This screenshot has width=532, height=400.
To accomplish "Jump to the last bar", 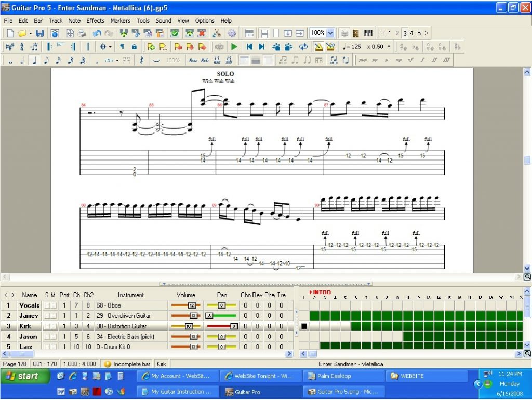I will point(261,47).
